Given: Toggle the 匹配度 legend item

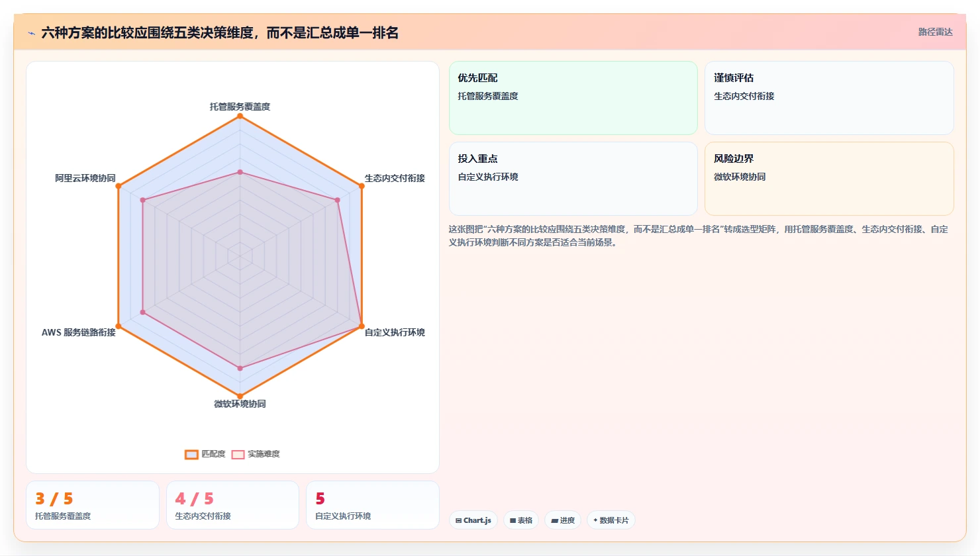Looking at the screenshot, I should point(205,454).
